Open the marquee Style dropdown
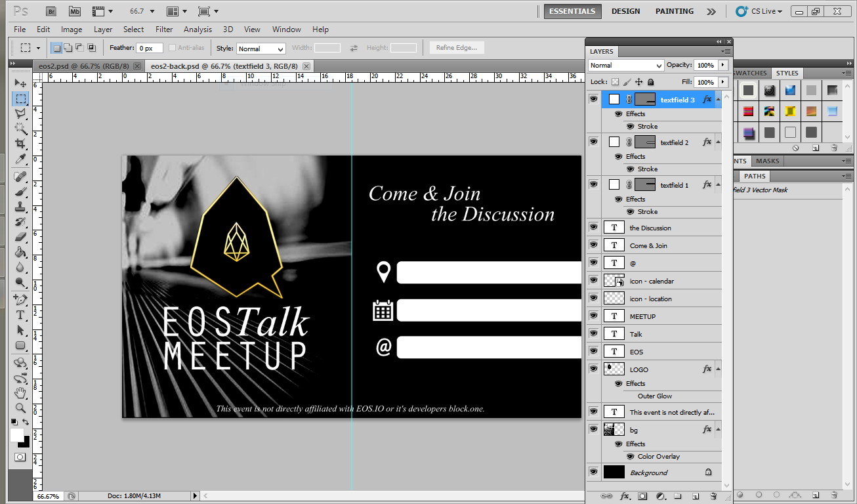Screen dimensions: 857x504 coord(261,49)
